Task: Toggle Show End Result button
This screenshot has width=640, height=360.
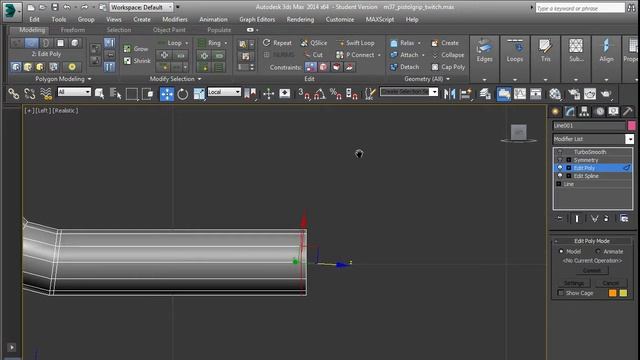Action: (x=577, y=218)
